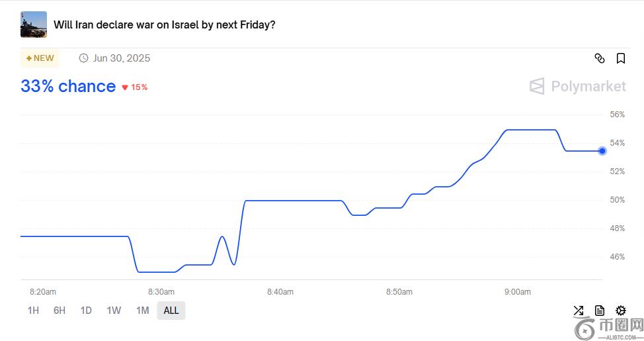
Task: Select the ALL time range
Action: 171,311
